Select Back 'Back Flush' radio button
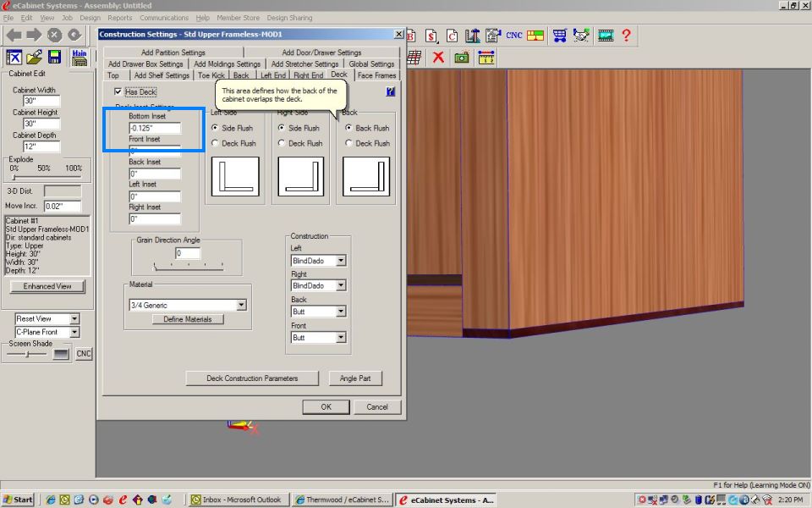The image size is (812, 508). coord(348,128)
